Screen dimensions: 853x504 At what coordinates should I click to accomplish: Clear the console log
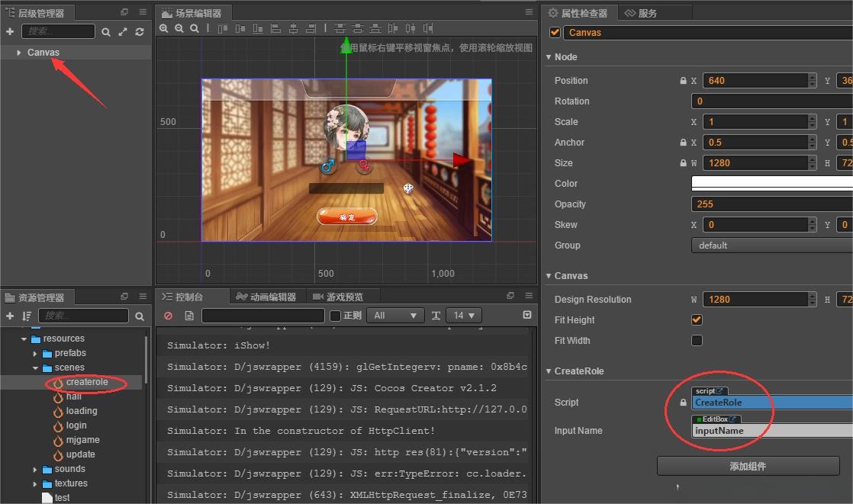click(168, 316)
